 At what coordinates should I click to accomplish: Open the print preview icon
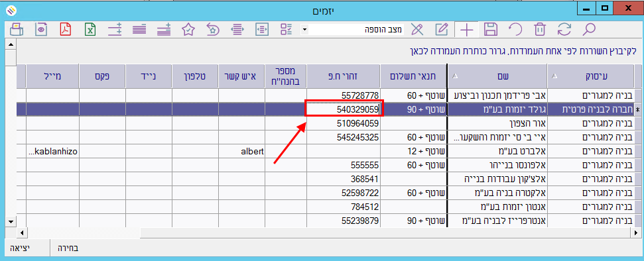tap(40, 30)
